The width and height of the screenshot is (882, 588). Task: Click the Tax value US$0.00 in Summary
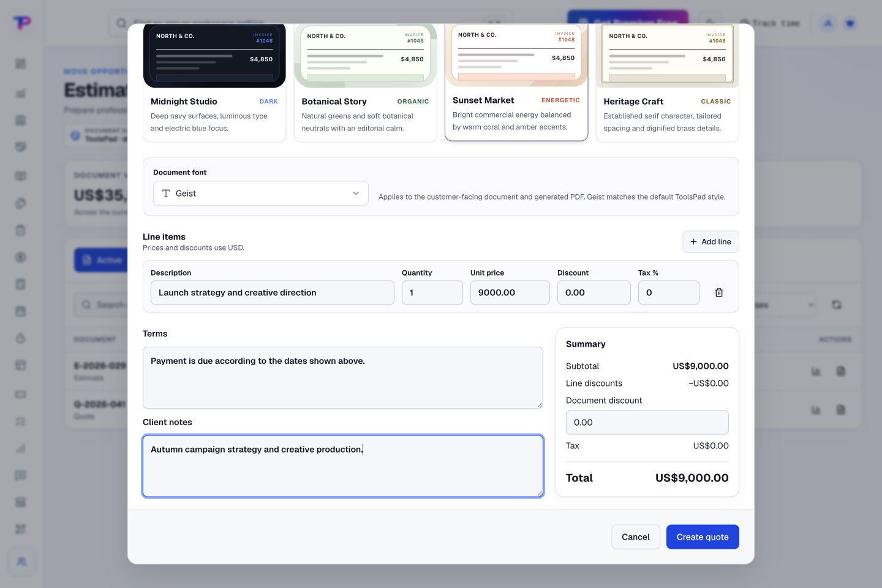[711, 446]
